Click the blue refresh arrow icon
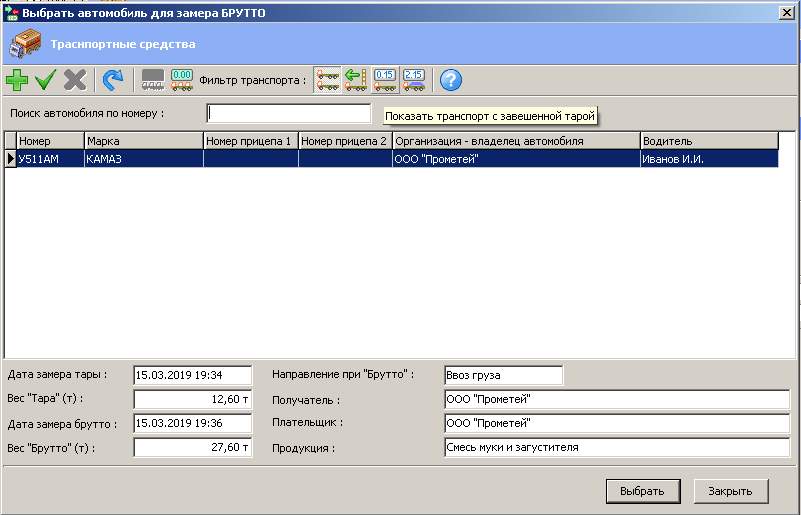 point(113,80)
